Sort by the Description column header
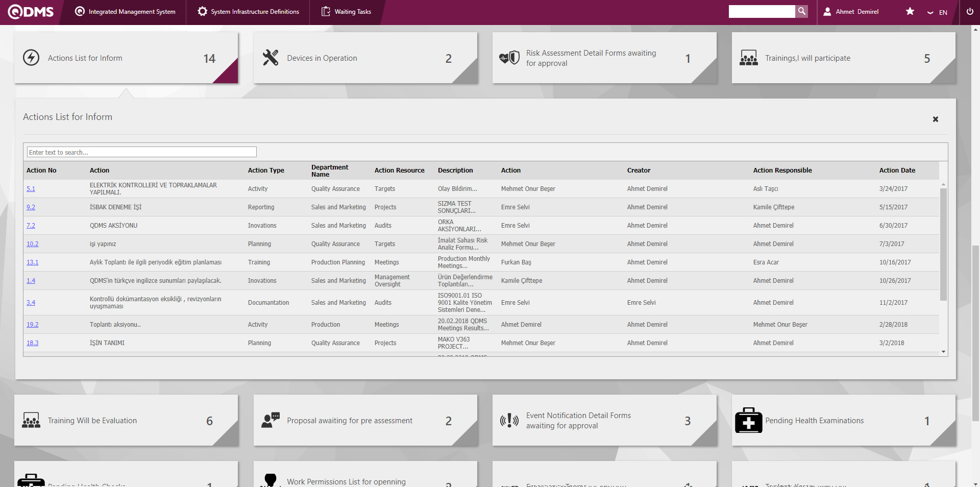The width and height of the screenshot is (980, 487). click(455, 171)
